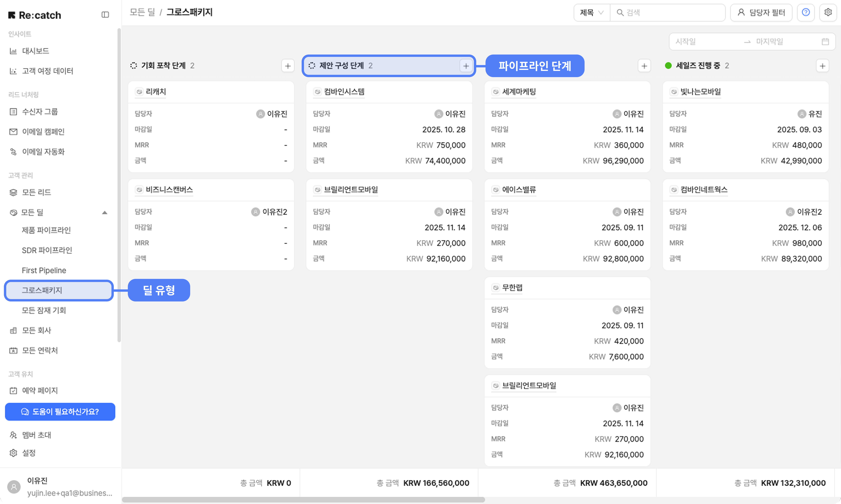
Task: Add deal to 제안 구성 단계 column
Action: (x=466, y=66)
